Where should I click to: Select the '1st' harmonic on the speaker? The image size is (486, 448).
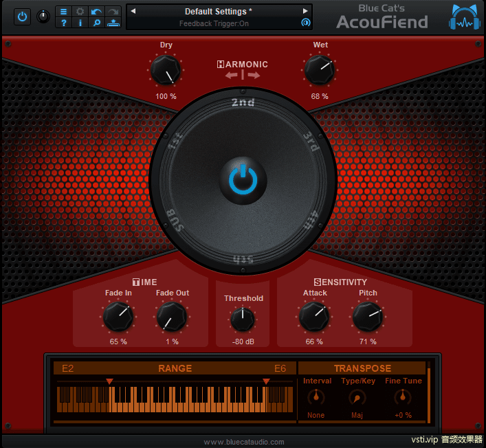coord(175,141)
